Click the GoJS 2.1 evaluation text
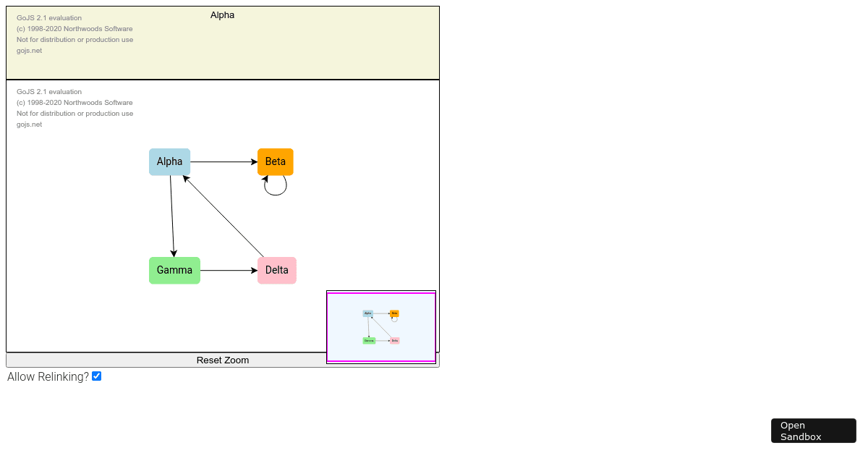The height and width of the screenshot is (456, 868). [x=48, y=17]
